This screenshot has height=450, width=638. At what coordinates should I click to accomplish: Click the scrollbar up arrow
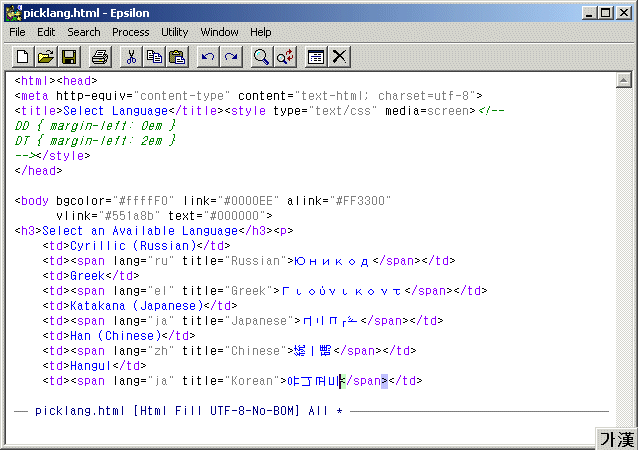tap(623, 80)
